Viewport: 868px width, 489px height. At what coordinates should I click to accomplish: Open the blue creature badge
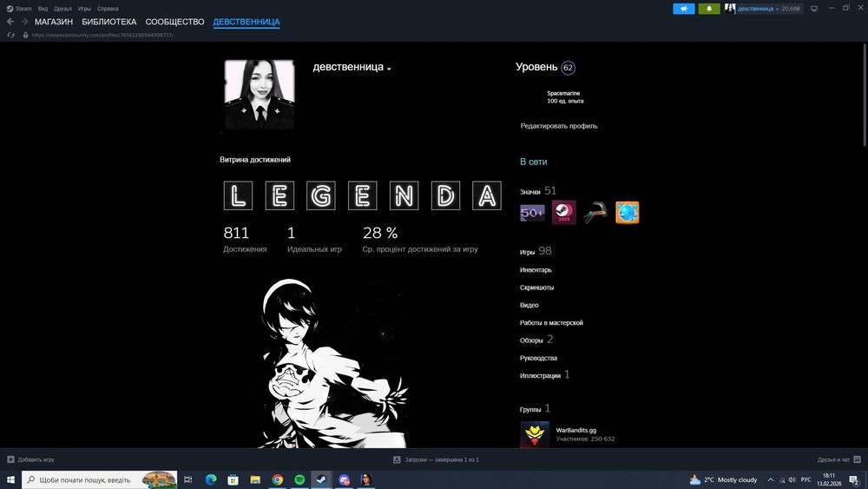(628, 213)
